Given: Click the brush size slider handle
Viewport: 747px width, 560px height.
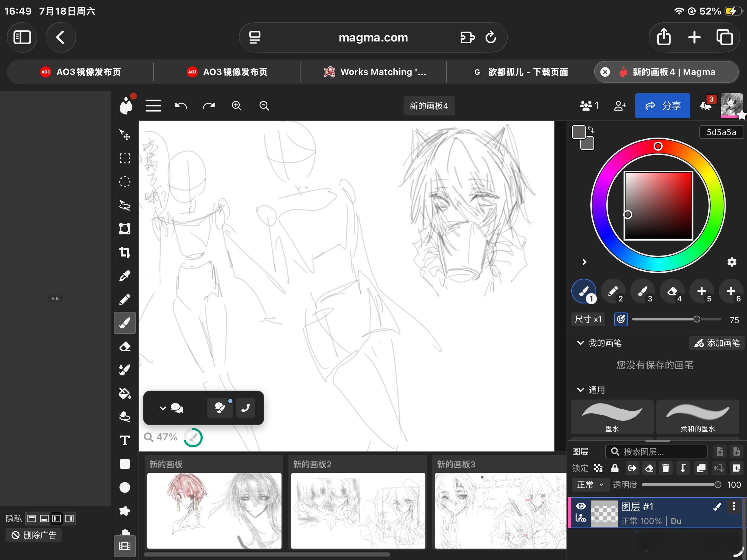Looking at the screenshot, I should 697,319.
